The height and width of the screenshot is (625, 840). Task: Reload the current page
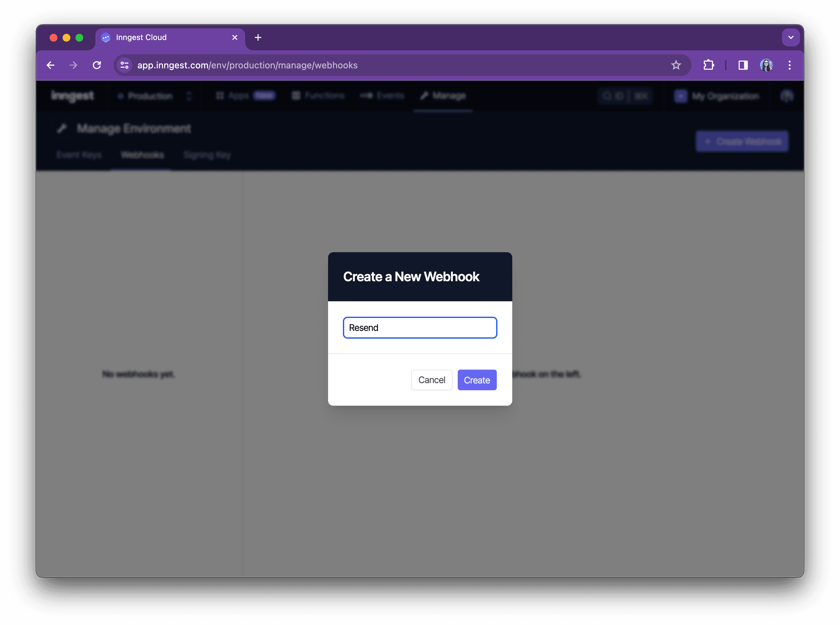click(97, 65)
